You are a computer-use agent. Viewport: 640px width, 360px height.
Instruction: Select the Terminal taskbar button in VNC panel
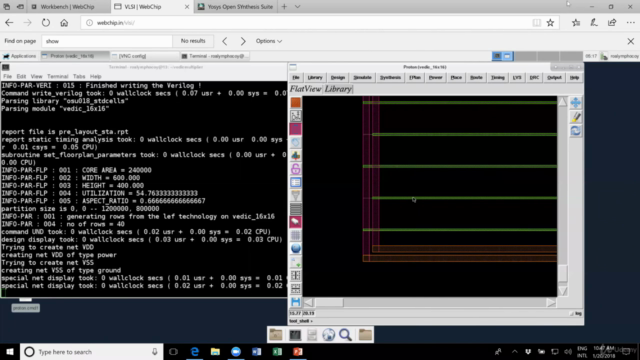[215, 56]
